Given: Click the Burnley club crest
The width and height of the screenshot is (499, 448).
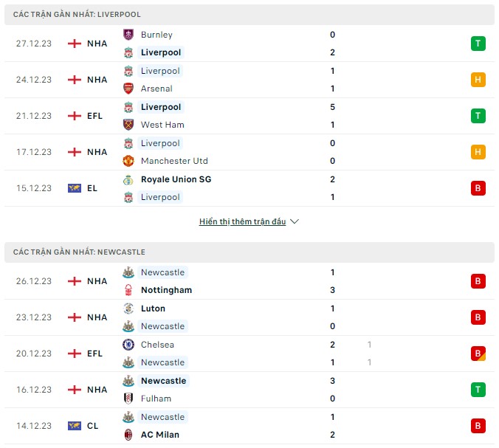Looking at the screenshot, I should (128, 35).
